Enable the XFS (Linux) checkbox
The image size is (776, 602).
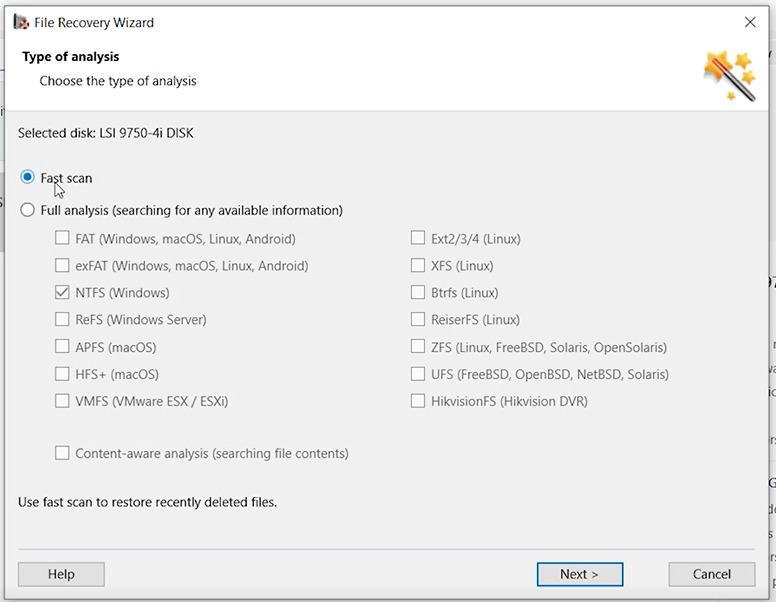tap(418, 265)
